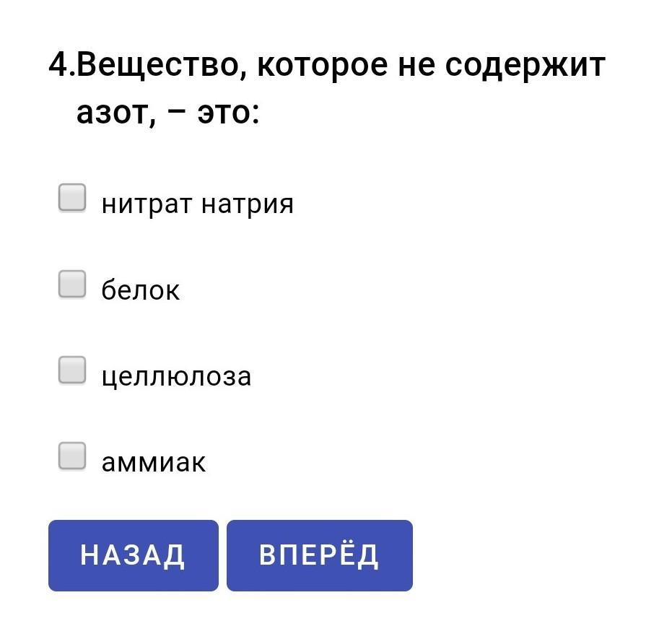This screenshot has height=621, width=672.
Task: Go to next question with 'ВПЕРЁД'
Action: tap(320, 555)
